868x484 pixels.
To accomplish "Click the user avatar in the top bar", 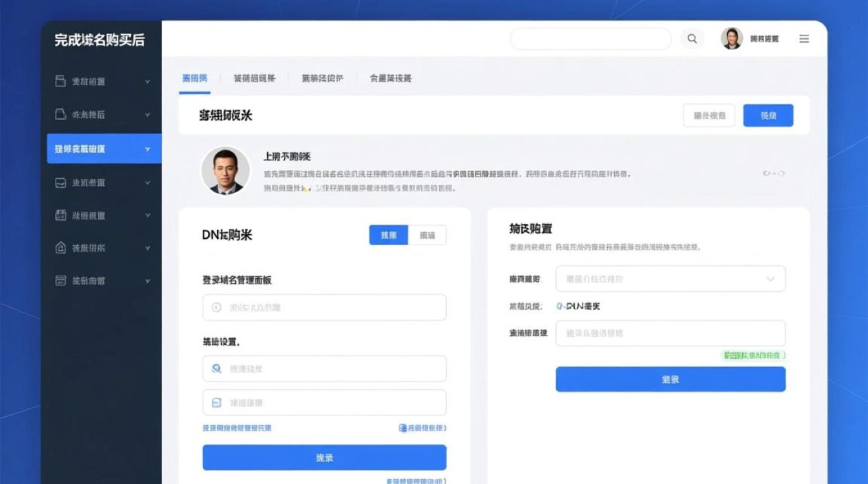I will 730,39.
